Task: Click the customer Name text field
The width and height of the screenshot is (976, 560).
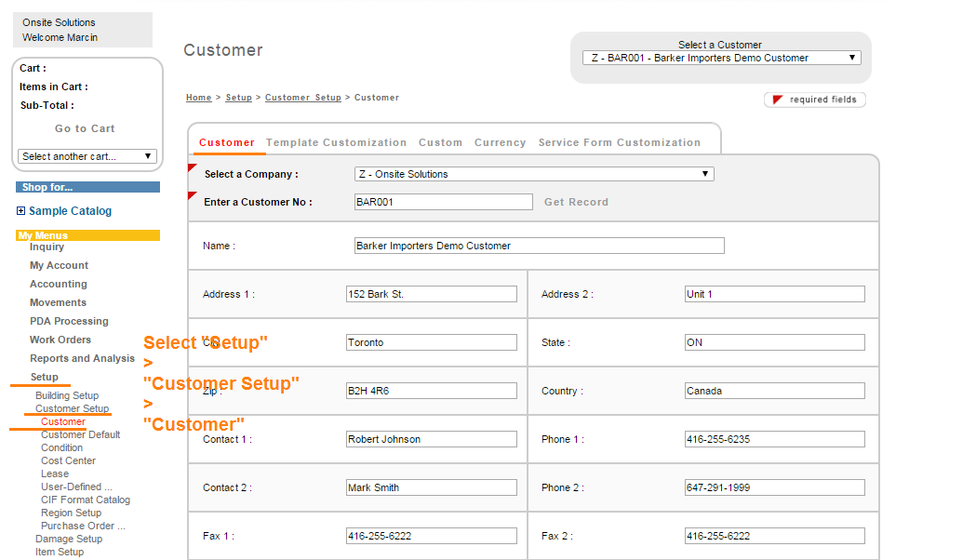Action: click(x=539, y=246)
